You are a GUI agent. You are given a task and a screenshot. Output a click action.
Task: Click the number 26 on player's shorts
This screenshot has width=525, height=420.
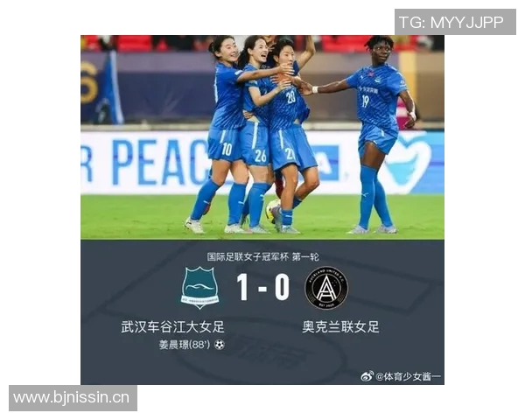point(261,156)
